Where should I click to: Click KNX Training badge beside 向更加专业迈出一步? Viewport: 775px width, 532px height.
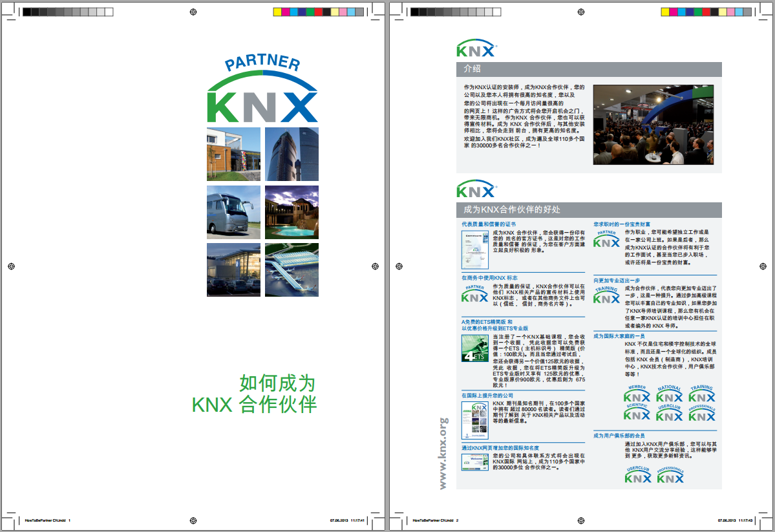pos(606,296)
